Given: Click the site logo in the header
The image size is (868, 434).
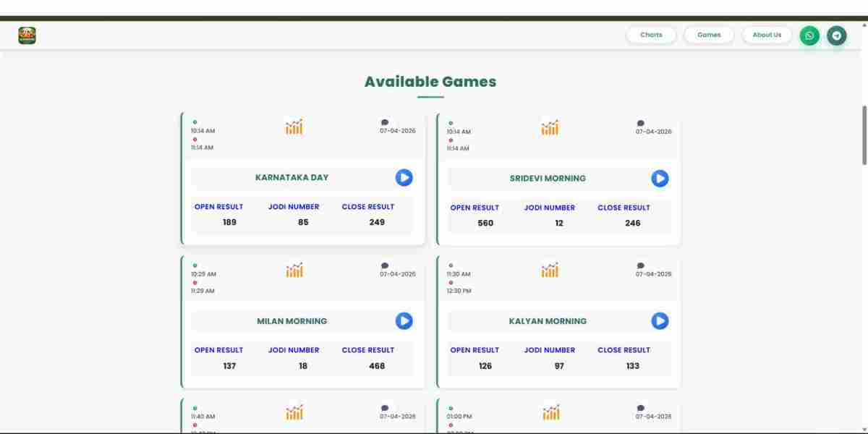Looking at the screenshot, I should (x=27, y=35).
